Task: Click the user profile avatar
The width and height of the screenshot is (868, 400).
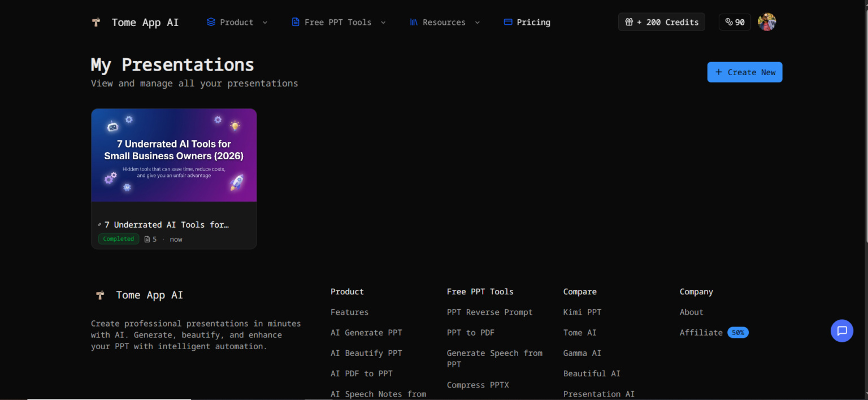Action: (x=766, y=22)
